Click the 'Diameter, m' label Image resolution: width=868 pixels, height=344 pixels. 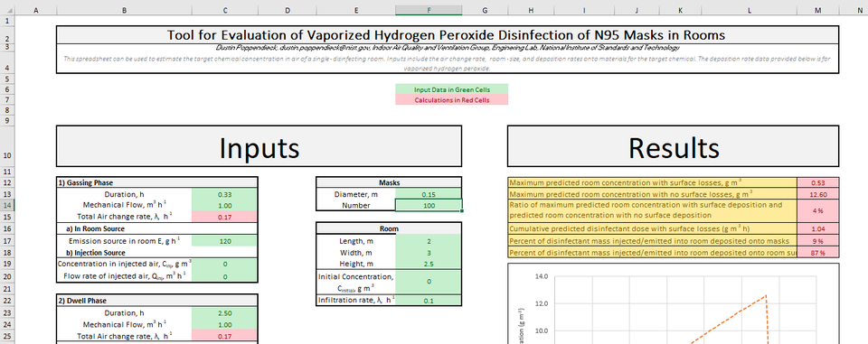(x=355, y=194)
